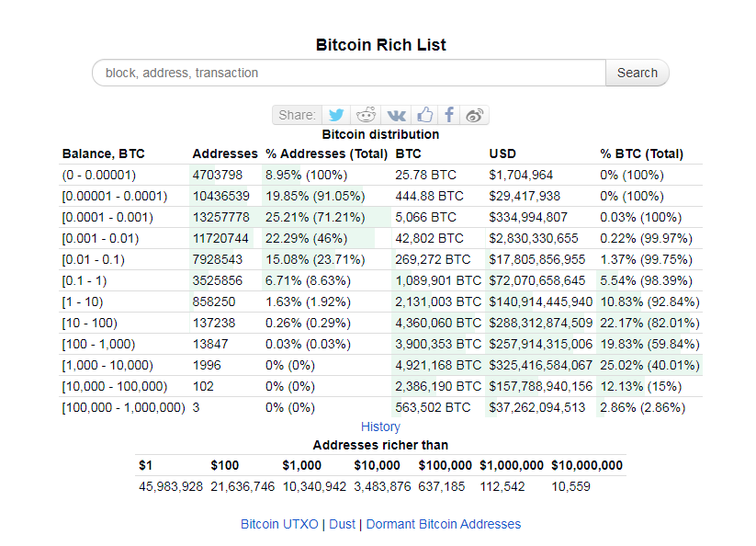Click the Bitcoin distribution title
The image size is (756, 546).
(380, 134)
